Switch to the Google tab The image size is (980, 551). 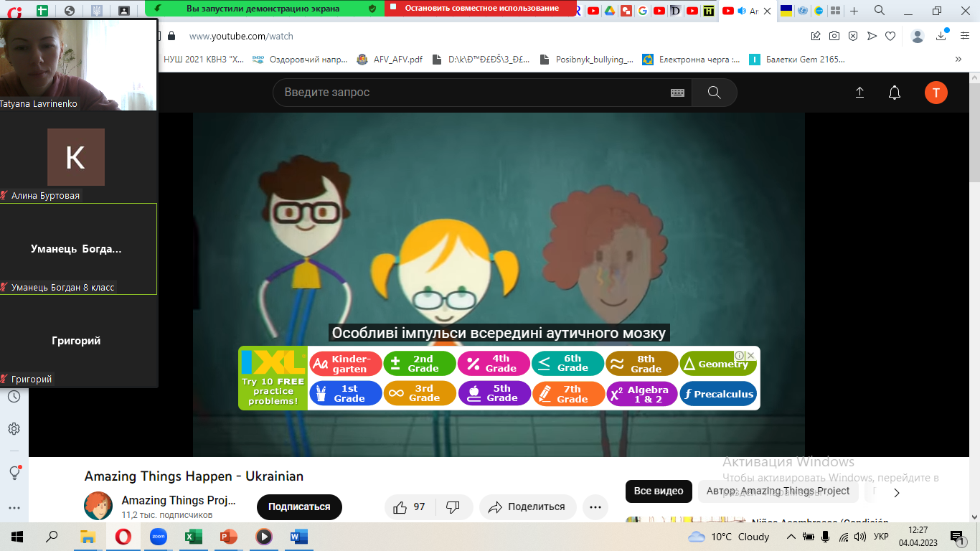click(642, 11)
